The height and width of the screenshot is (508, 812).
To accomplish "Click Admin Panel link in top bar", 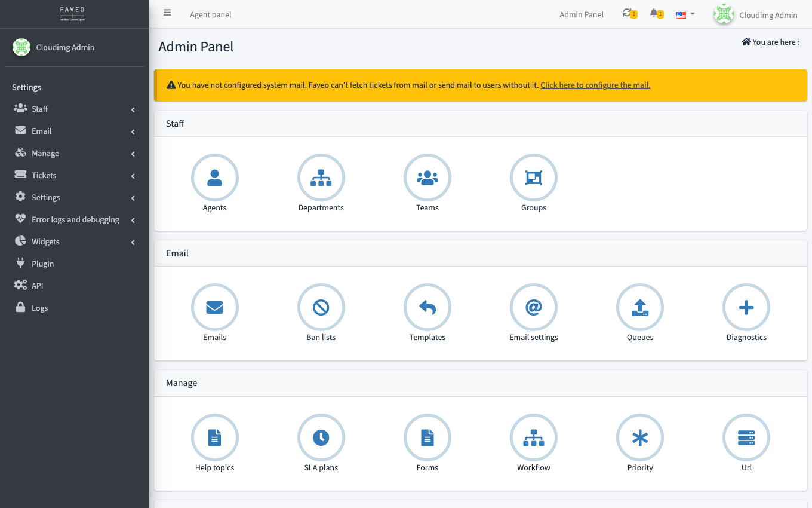I will pyautogui.click(x=582, y=14).
